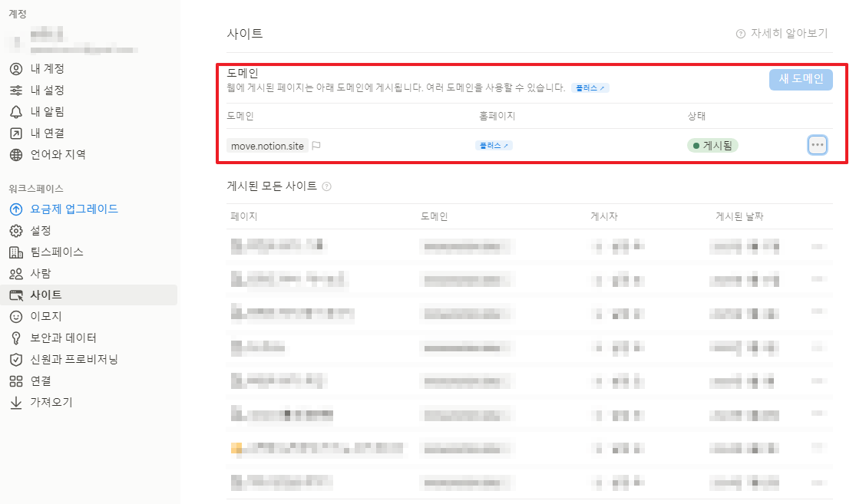The width and height of the screenshot is (856, 504).
Task: Open three-dot menu for move.notion.site
Action: click(x=818, y=144)
